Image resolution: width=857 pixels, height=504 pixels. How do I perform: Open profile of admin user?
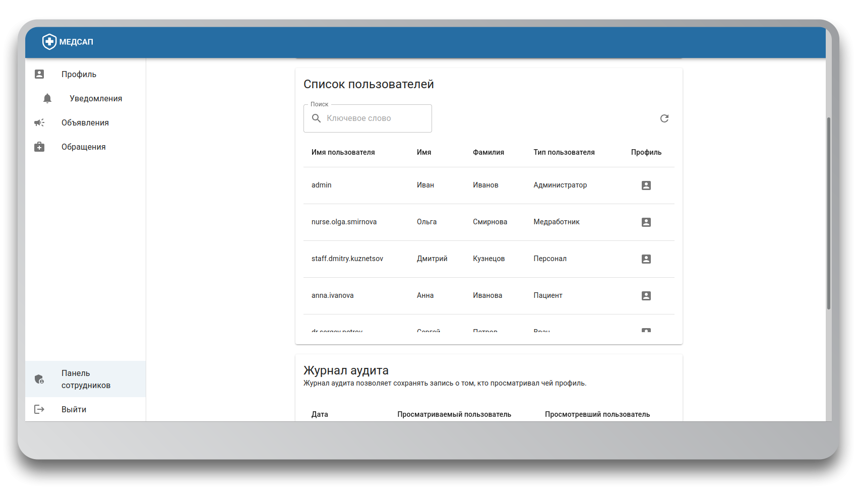[646, 185]
